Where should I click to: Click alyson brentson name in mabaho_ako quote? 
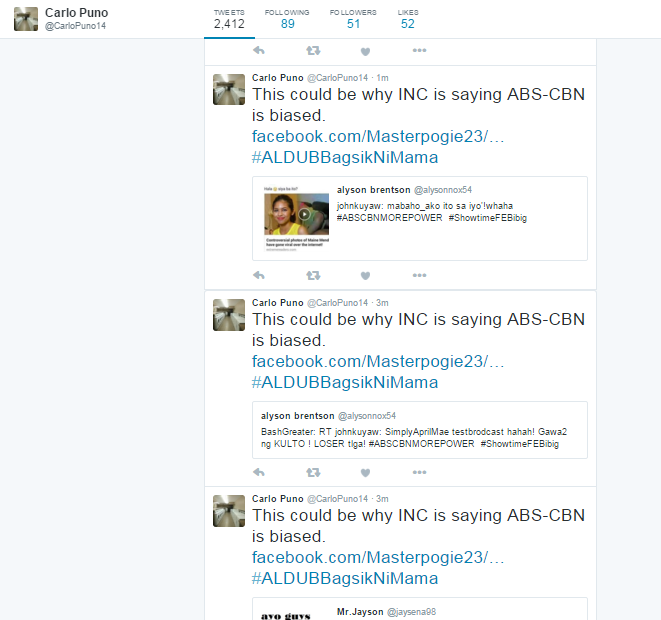click(x=373, y=190)
